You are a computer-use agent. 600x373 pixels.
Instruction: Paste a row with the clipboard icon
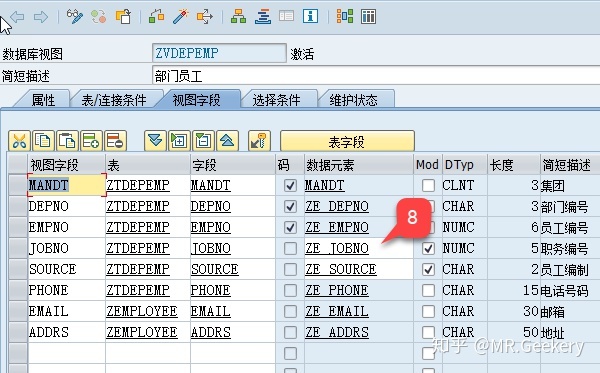click(67, 141)
